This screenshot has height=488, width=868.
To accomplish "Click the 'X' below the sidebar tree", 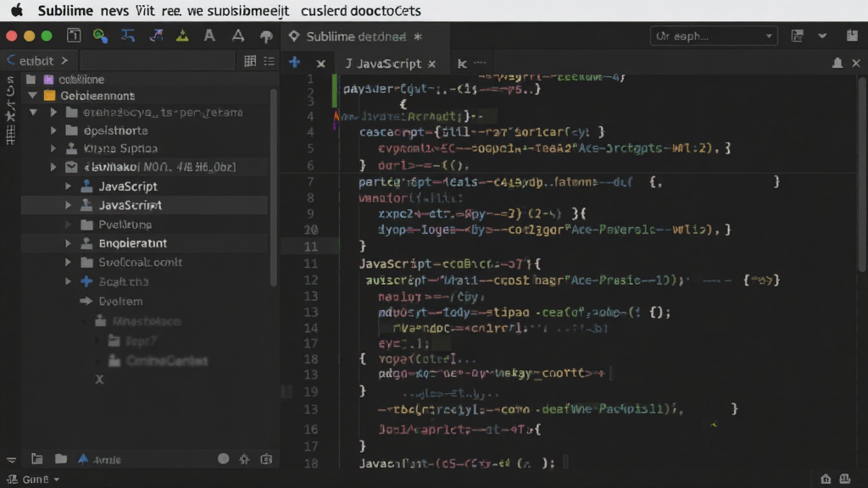I will pyautogui.click(x=99, y=380).
